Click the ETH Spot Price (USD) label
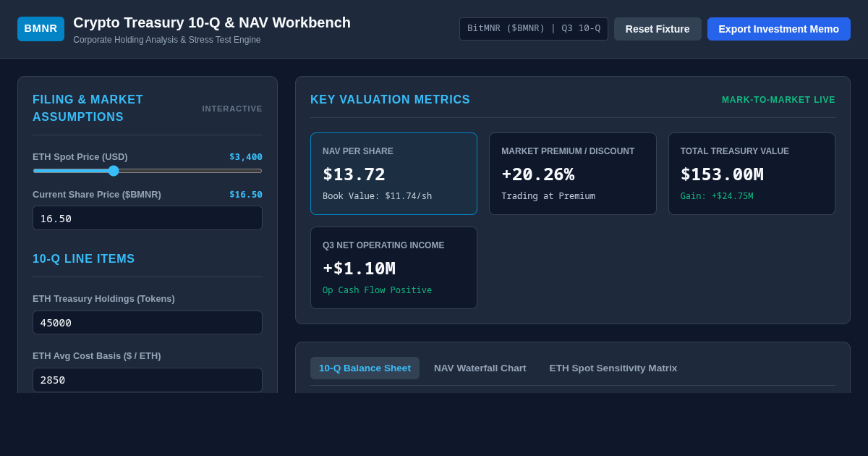Screen dimensions: 868x456 pyautogui.click(x=80, y=157)
